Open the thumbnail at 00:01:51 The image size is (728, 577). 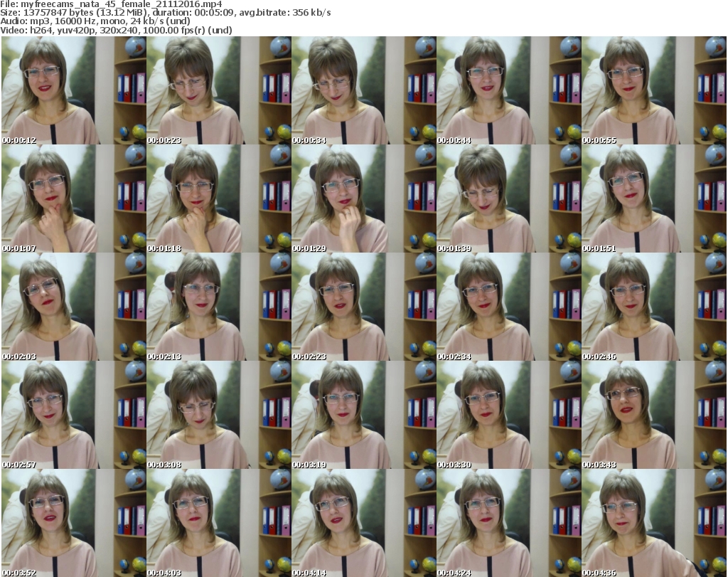[654, 198]
